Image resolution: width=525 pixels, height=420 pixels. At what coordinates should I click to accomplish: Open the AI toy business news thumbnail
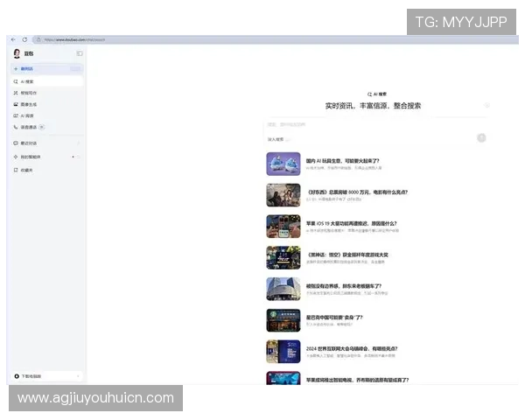pyautogui.click(x=283, y=164)
